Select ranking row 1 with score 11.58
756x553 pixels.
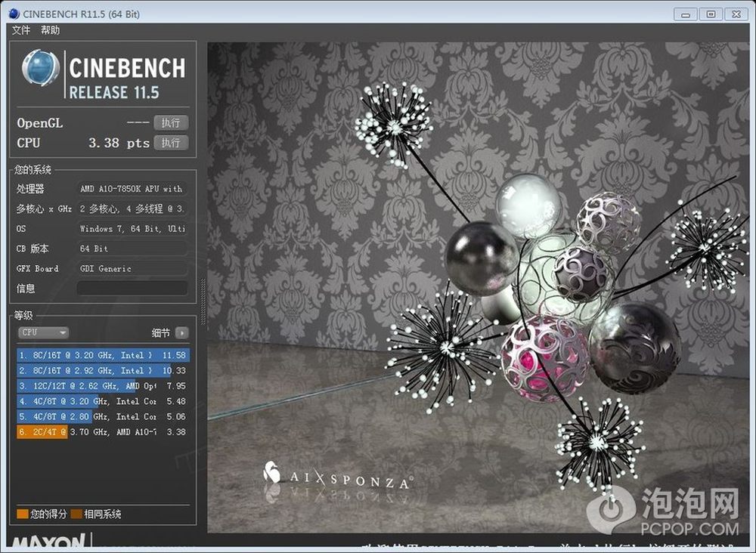tap(103, 356)
